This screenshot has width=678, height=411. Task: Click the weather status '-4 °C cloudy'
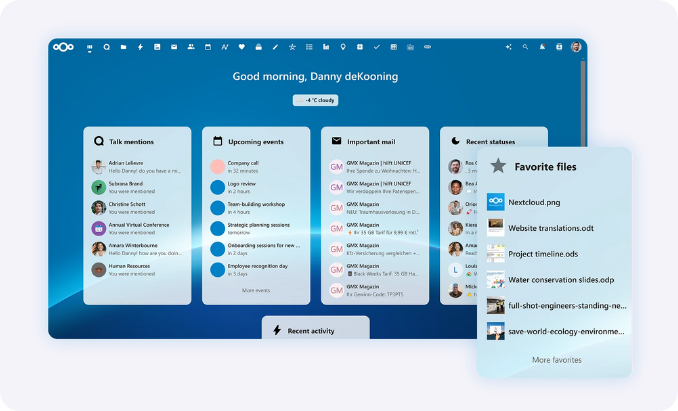[317, 100]
